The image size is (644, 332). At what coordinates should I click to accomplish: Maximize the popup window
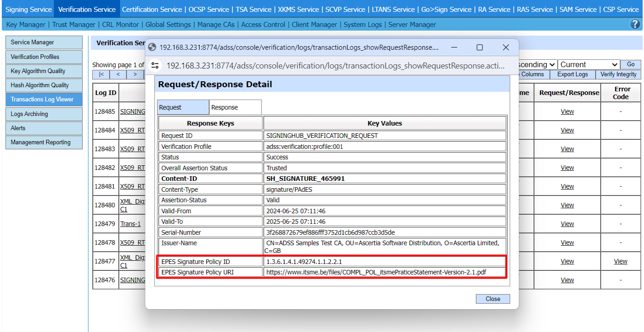479,47
